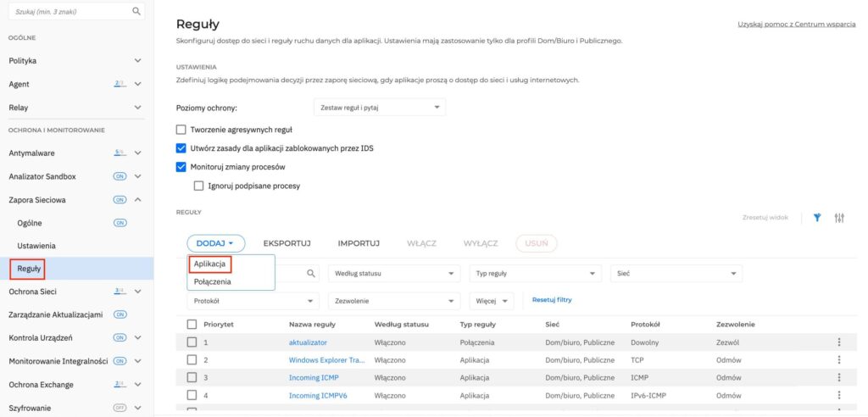Check Ignoruj podpisane procesy checkbox
The height and width of the screenshot is (417, 868).
(198, 186)
